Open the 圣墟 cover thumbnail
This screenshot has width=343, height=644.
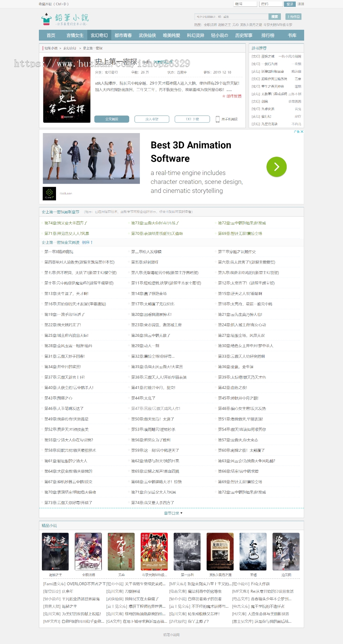253,551
